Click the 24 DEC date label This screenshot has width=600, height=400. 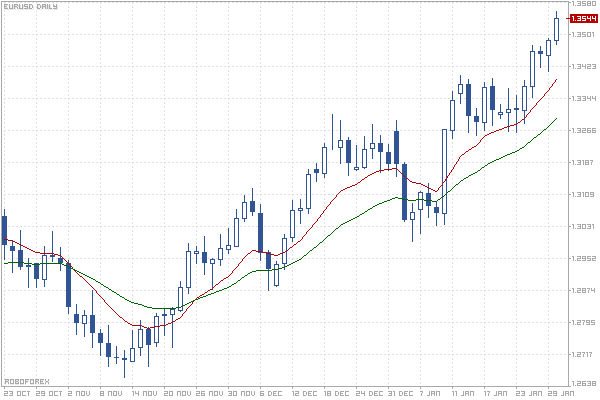pos(369,393)
